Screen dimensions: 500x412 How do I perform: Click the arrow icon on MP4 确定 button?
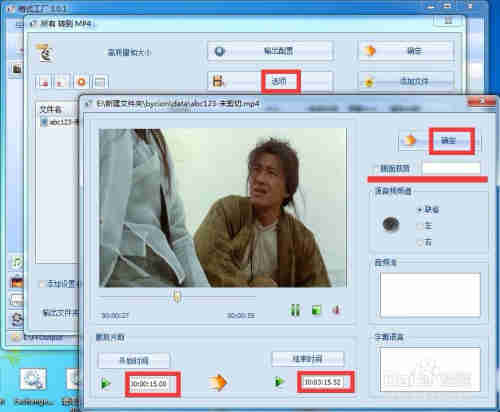click(370, 51)
